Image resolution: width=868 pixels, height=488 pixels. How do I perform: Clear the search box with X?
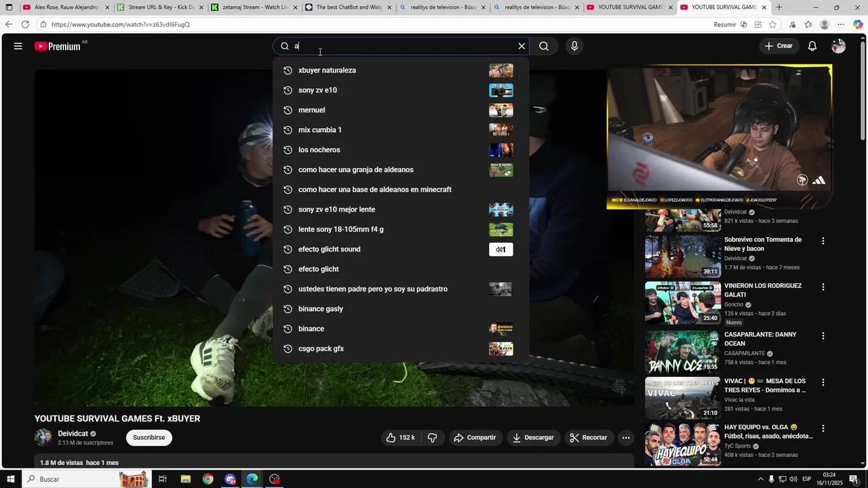pyautogui.click(x=521, y=46)
